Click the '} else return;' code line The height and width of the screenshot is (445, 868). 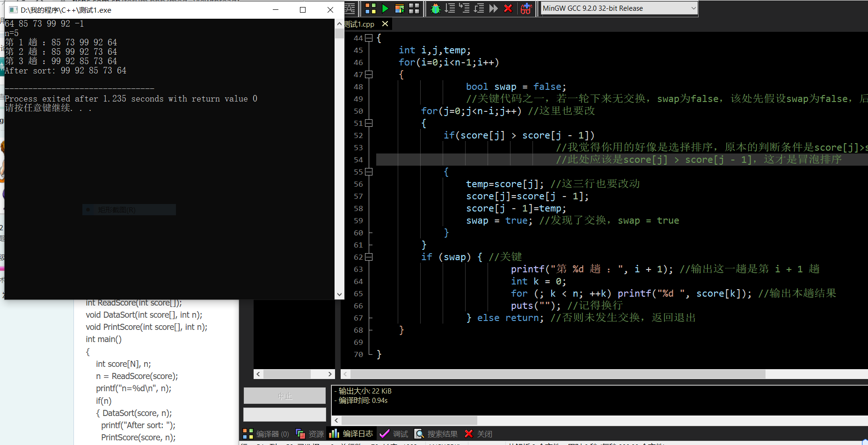point(505,318)
